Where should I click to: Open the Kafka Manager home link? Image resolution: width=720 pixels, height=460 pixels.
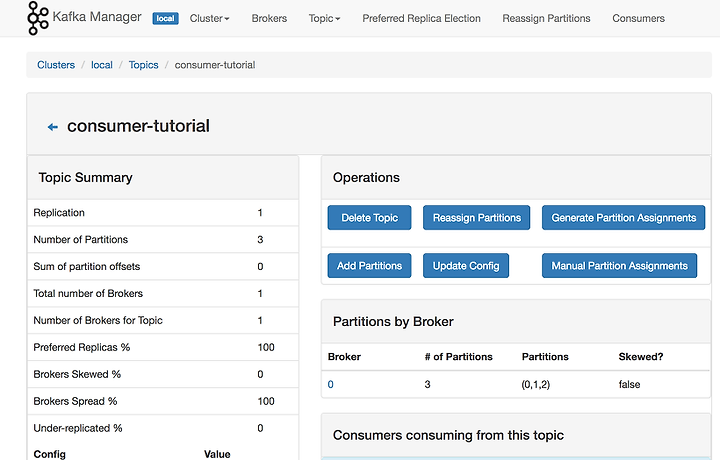97,17
